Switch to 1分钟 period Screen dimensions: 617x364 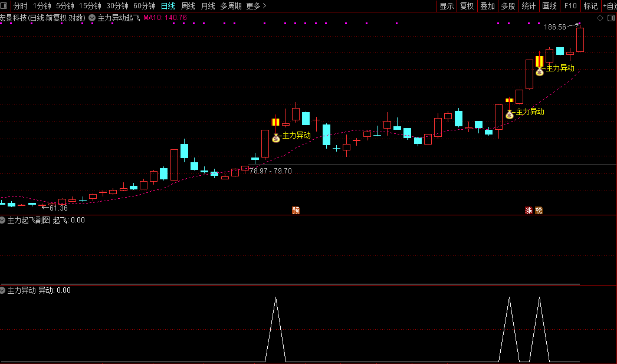(x=42, y=6)
